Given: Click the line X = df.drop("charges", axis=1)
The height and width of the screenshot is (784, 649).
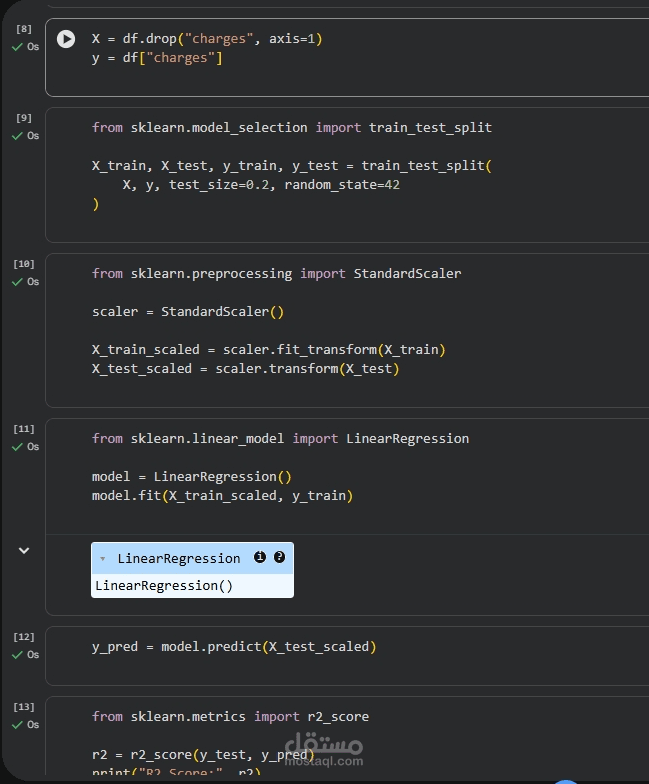Looking at the screenshot, I should pos(207,39).
